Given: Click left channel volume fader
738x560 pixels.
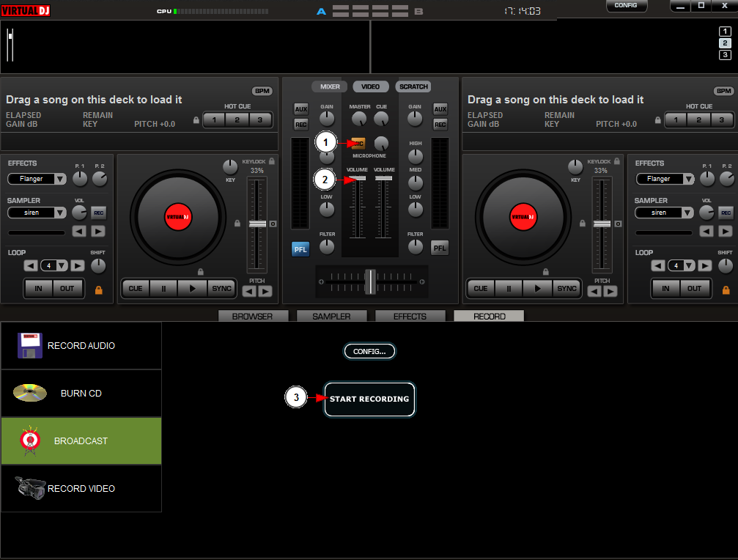Looking at the screenshot, I should point(357,178).
